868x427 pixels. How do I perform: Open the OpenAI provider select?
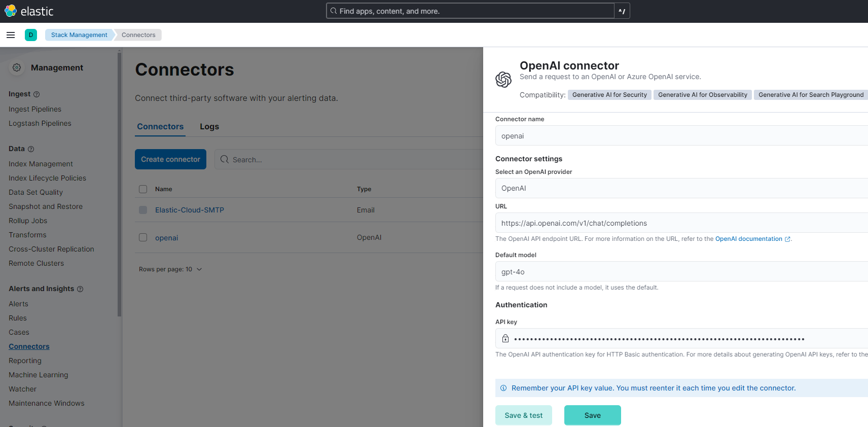tap(681, 188)
